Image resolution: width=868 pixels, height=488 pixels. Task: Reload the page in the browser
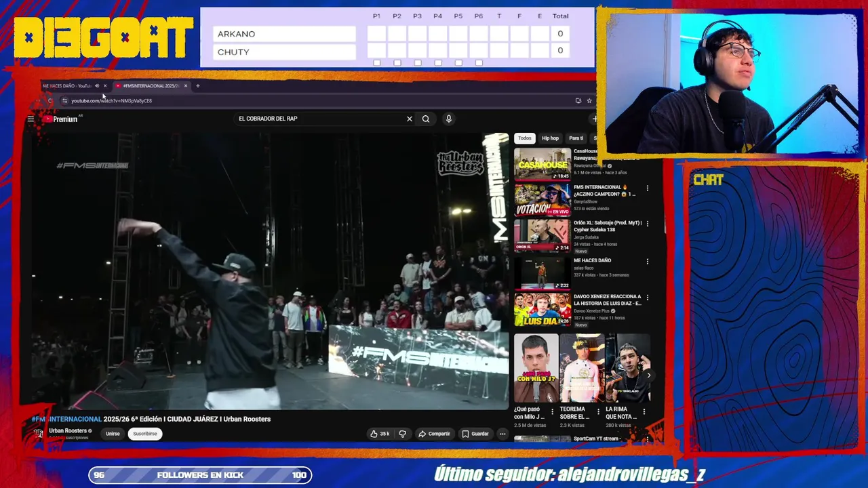click(50, 101)
